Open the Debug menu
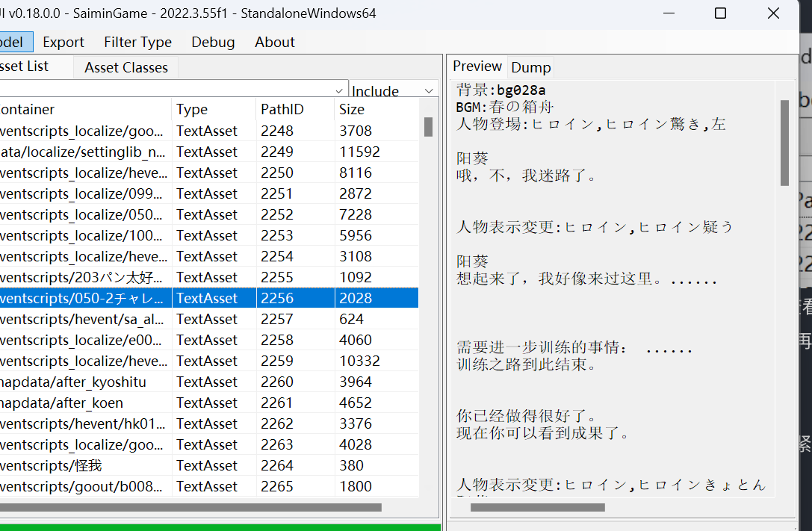 click(x=213, y=42)
